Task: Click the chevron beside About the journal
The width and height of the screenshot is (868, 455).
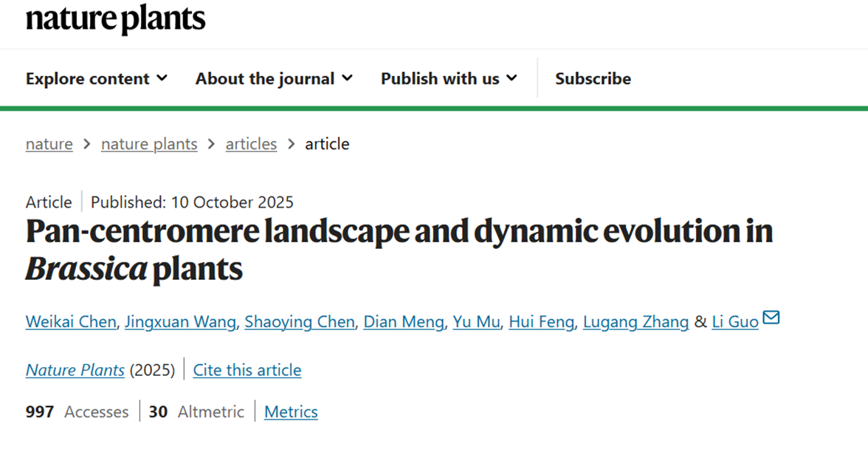Action: coord(348,78)
